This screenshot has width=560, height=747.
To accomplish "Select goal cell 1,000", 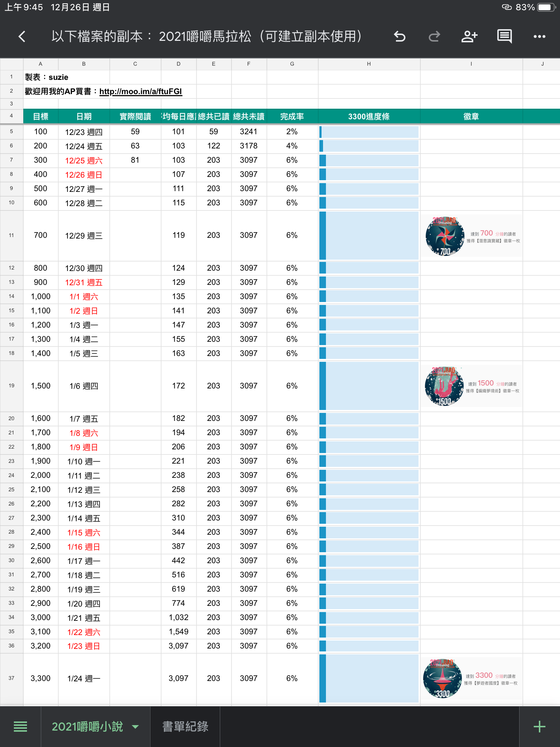I will point(40,297).
